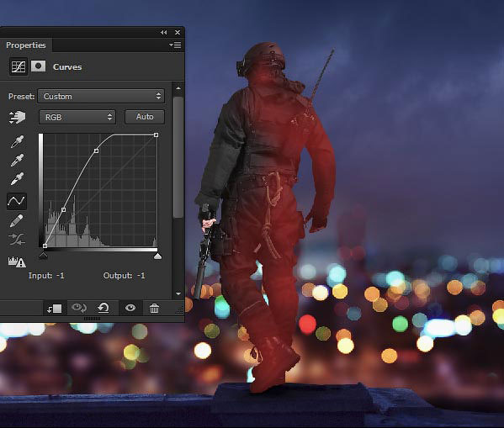The height and width of the screenshot is (428, 504).
Task: Click the panel scrollbar up arrow
Action: pyautogui.click(x=178, y=88)
